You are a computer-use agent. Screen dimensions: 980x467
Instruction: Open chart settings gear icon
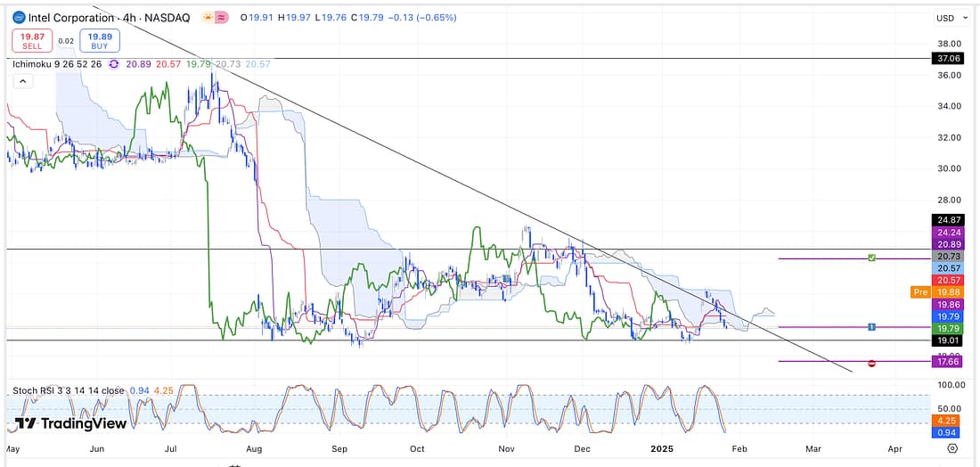click(952, 448)
